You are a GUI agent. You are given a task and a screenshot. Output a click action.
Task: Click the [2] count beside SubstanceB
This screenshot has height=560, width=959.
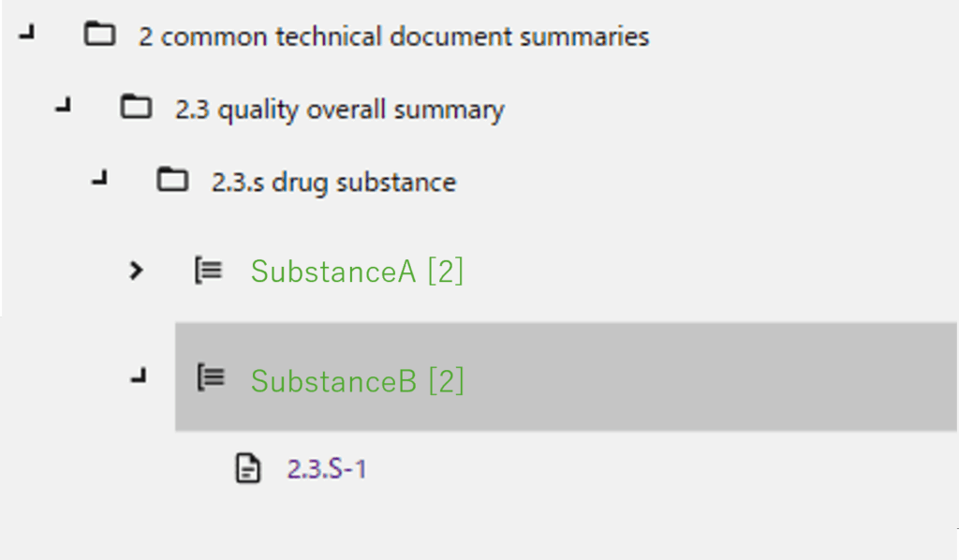click(446, 381)
